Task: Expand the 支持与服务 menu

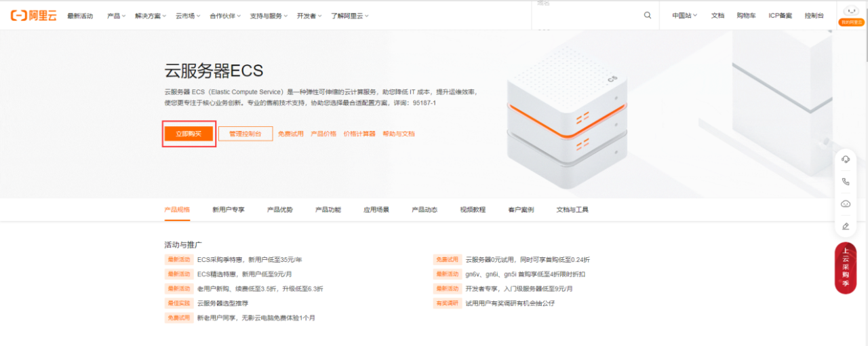Action: point(268,16)
